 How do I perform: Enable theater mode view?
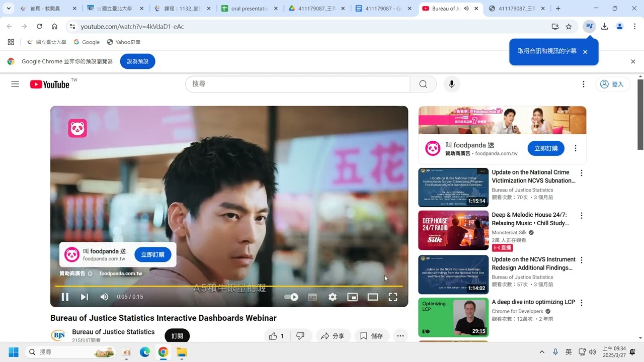point(373,297)
